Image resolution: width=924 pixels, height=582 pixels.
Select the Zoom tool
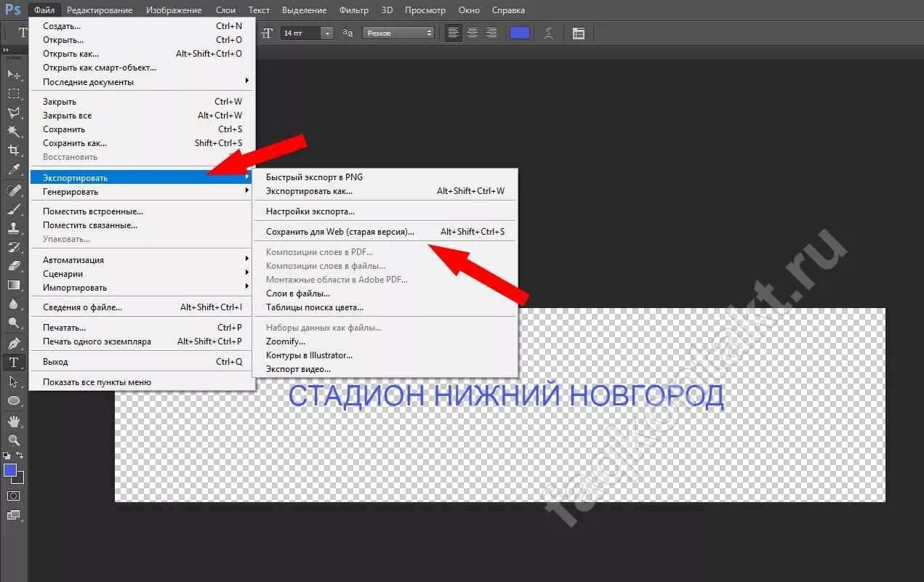14,440
